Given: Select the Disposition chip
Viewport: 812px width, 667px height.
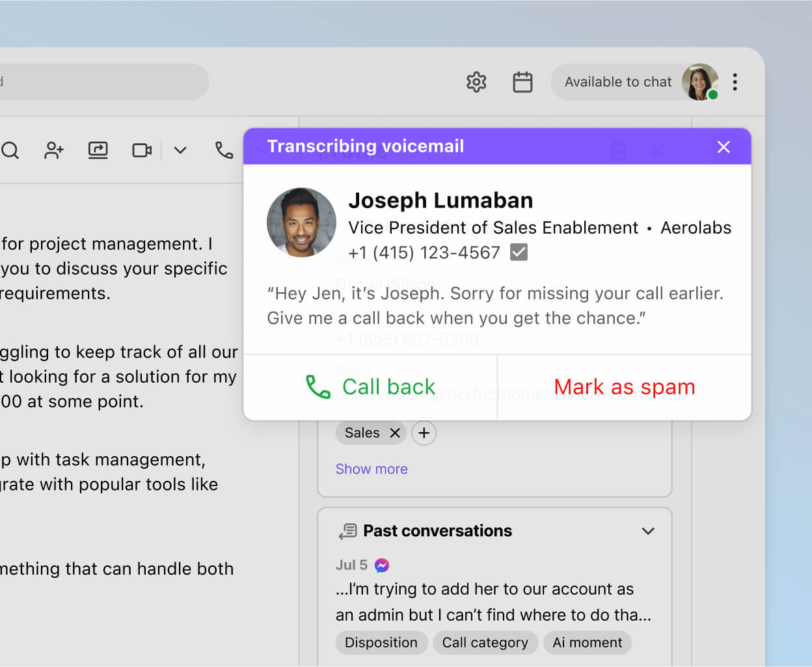Looking at the screenshot, I should coord(381,643).
